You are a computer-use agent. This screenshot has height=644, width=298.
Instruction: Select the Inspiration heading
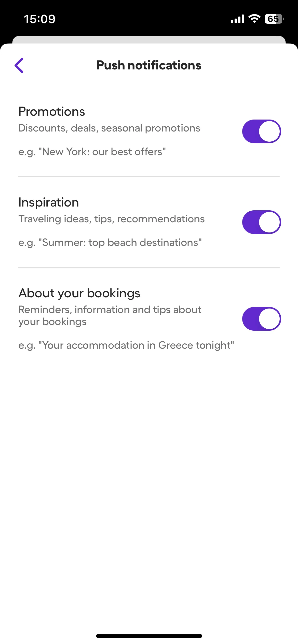coord(49,202)
